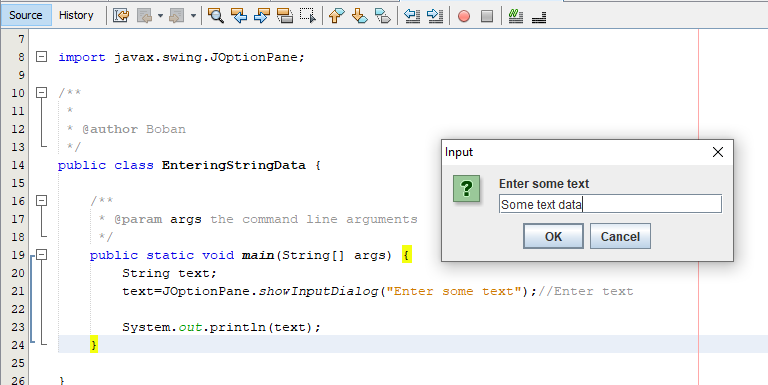Collapse the main method fold at line 19
Viewport: 768px width, 385px height.
pos(42,254)
